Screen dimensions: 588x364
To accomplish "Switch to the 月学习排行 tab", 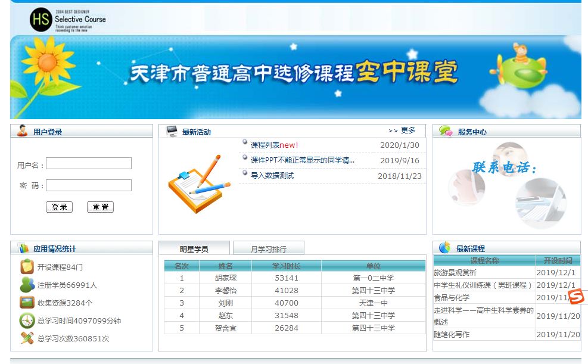I will [x=269, y=248].
